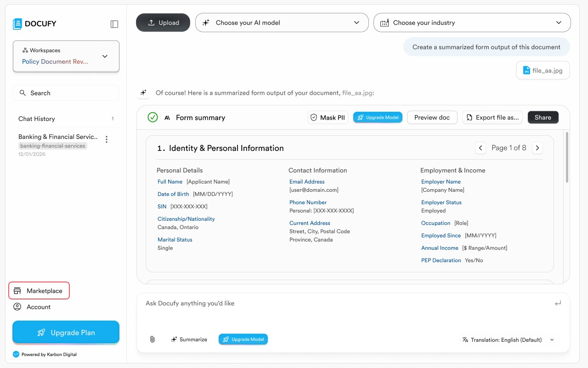The image size is (588, 368).
Task: Expand Choose your industry dropdown
Action: point(472,23)
